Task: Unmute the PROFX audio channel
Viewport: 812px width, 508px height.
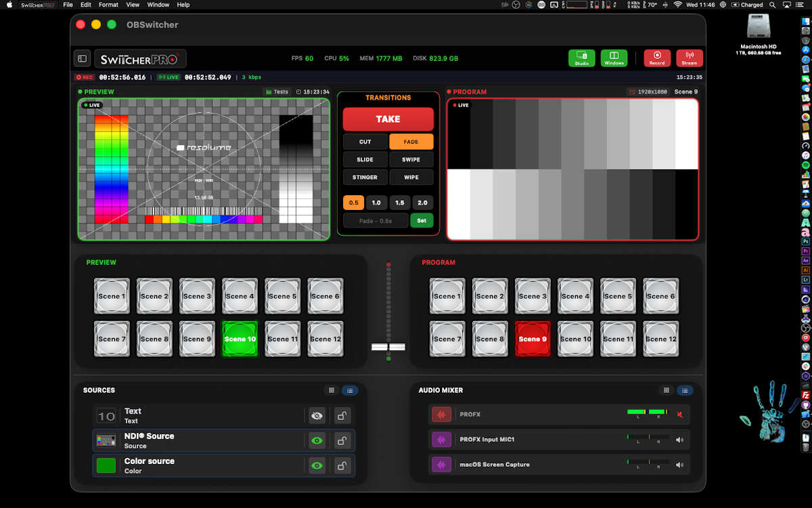Action: click(680, 414)
